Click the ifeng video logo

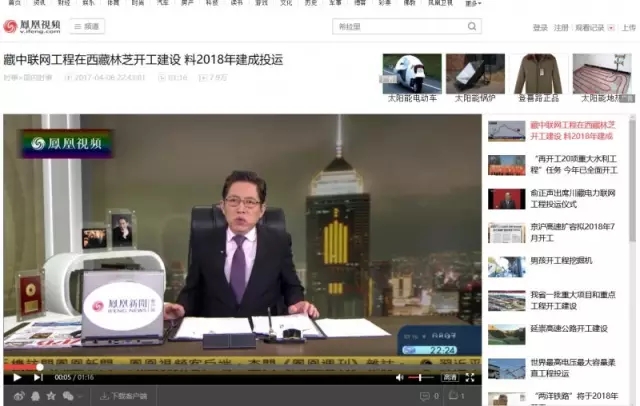pos(32,27)
